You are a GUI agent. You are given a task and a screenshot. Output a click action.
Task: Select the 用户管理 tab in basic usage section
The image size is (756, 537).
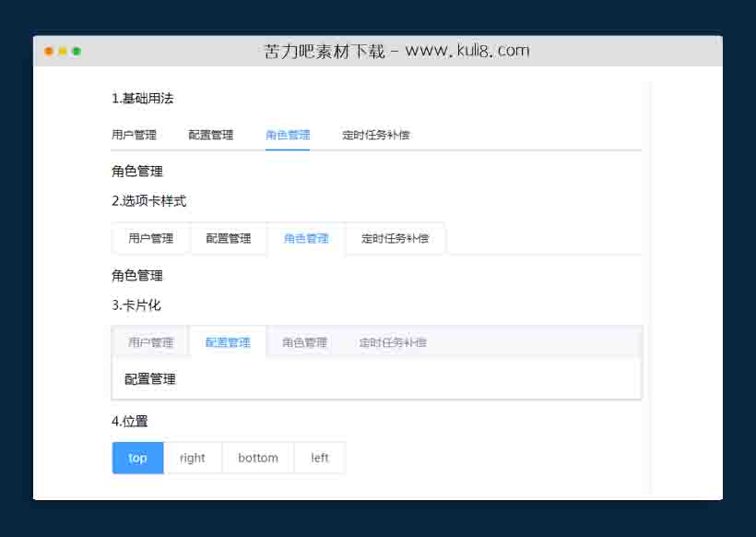pos(133,134)
